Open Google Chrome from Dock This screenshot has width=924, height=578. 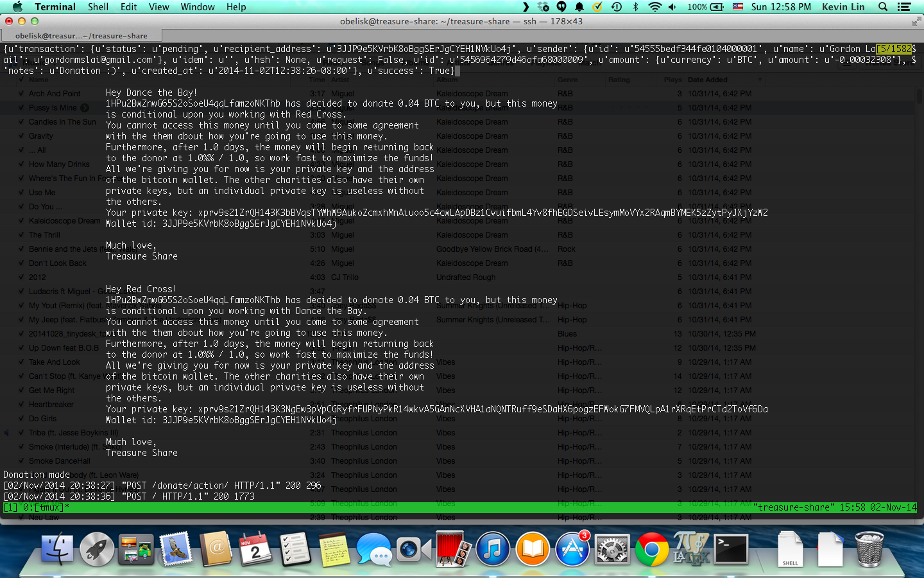651,550
